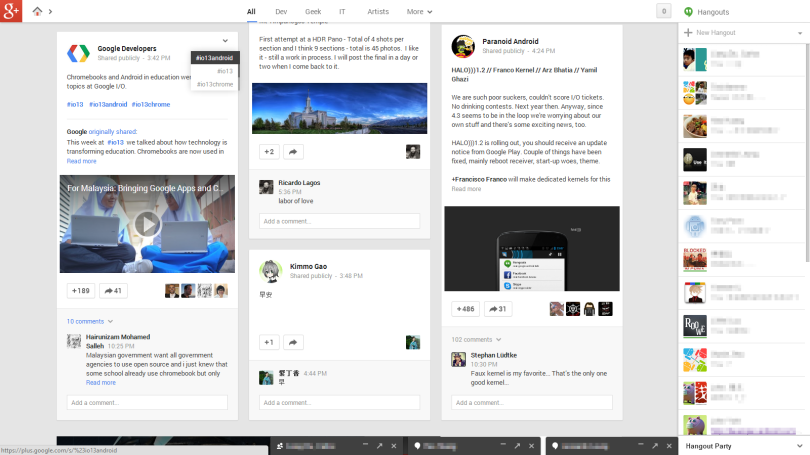
Task: Open Ricardo Lagos commenter avatar
Action: [266, 187]
